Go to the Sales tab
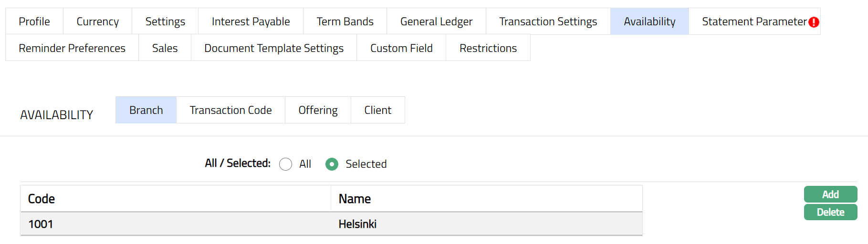Screen dimensions: 868x244 (x=165, y=48)
